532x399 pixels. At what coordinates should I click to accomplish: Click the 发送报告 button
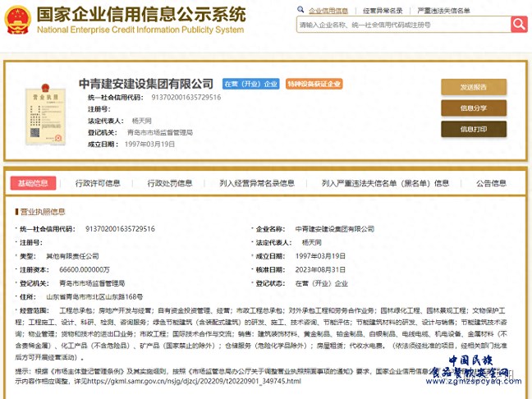[x=474, y=87]
